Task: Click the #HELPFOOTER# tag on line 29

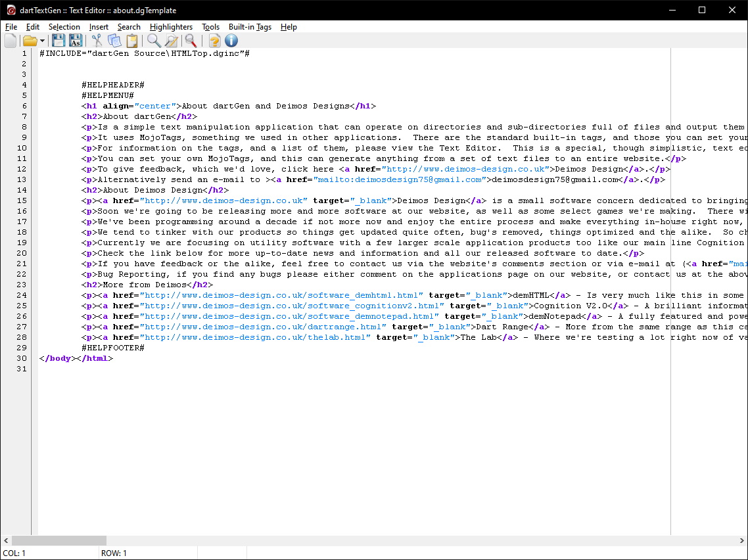Action: (112, 348)
